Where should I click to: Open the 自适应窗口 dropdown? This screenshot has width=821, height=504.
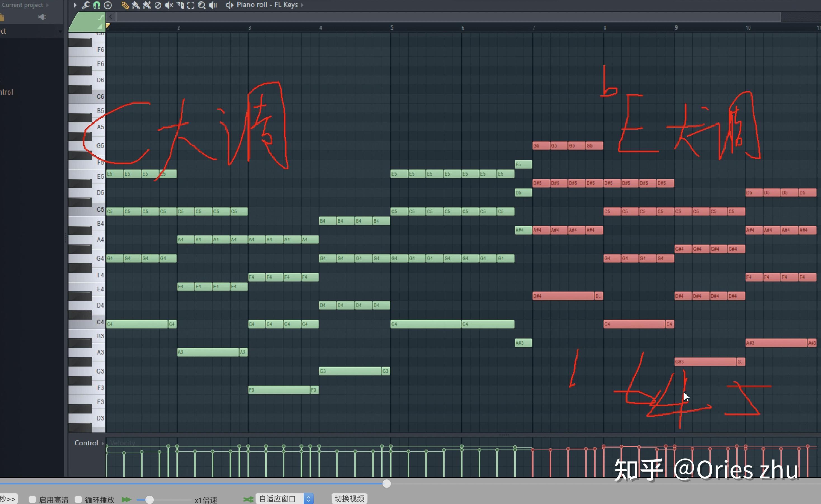[285, 499]
